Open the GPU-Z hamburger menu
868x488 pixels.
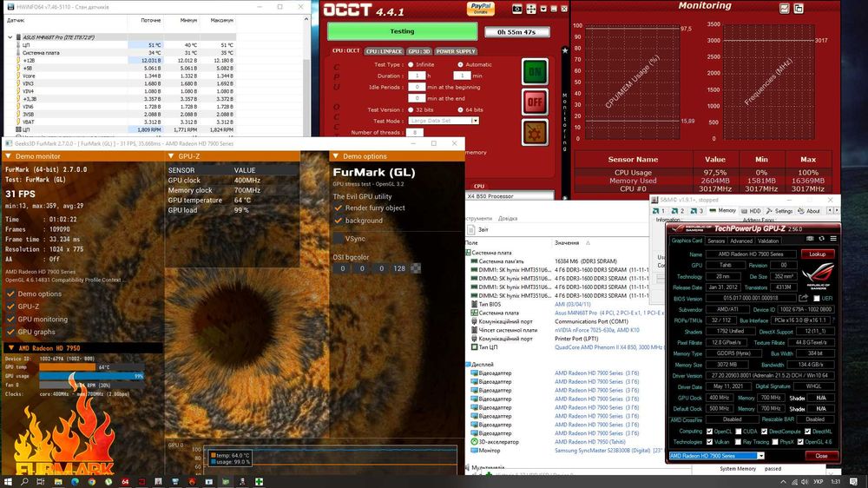coord(833,239)
